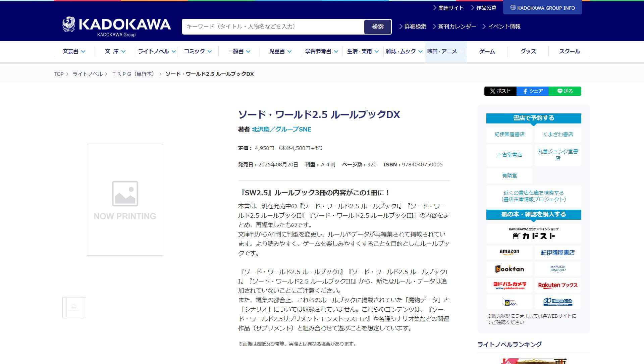This screenshot has width=644, height=364.
Task: Reserve at 丸善ジュンク堂書店 bookstore
Action: pyautogui.click(x=558, y=155)
